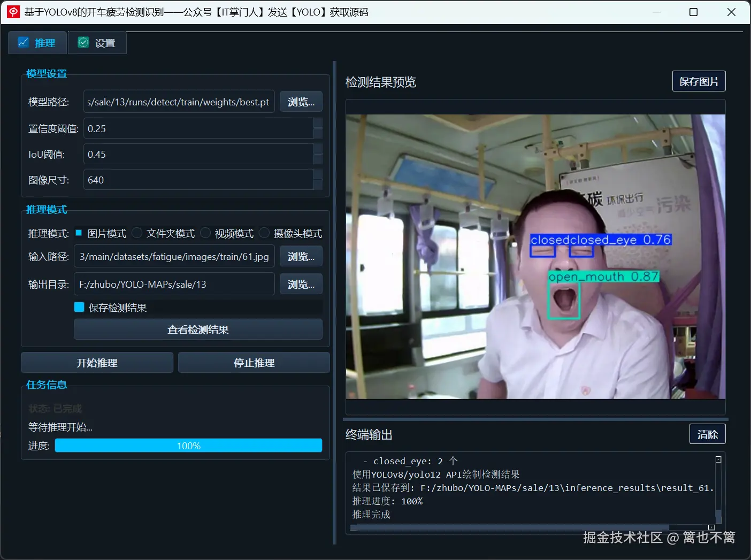Start inference with 开始推理
751x560 pixels.
[x=97, y=363]
